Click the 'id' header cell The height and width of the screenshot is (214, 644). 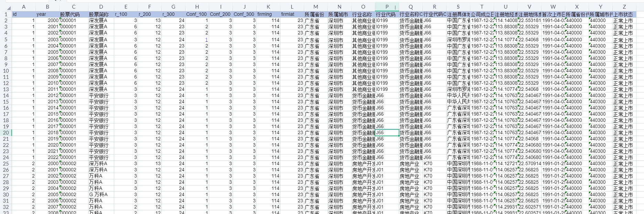pyautogui.click(x=24, y=14)
